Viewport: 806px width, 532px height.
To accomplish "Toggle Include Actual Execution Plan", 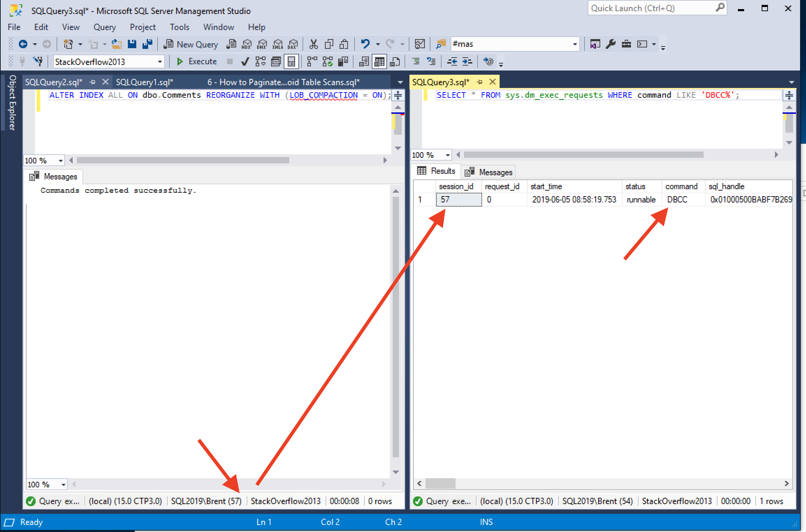I will pyautogui.click(x=312, y=62).
